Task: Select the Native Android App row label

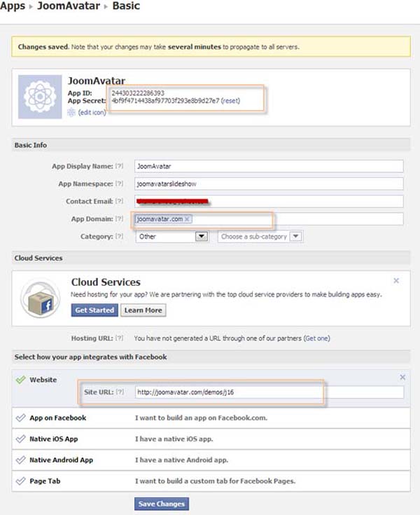Action: click(x=62, y=460)
